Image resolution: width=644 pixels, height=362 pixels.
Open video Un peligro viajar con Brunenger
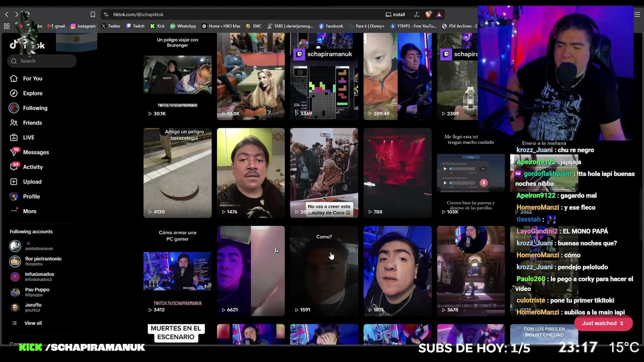pos(178,76)
